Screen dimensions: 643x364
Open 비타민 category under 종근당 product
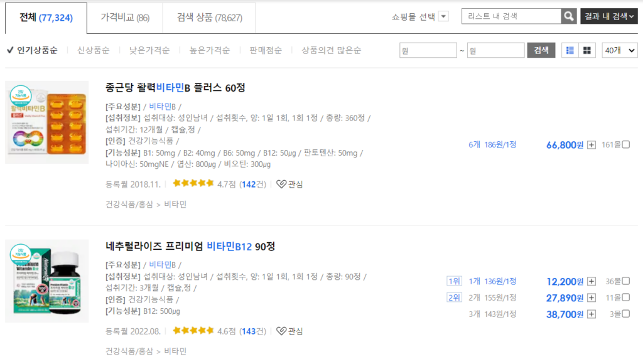175,204
